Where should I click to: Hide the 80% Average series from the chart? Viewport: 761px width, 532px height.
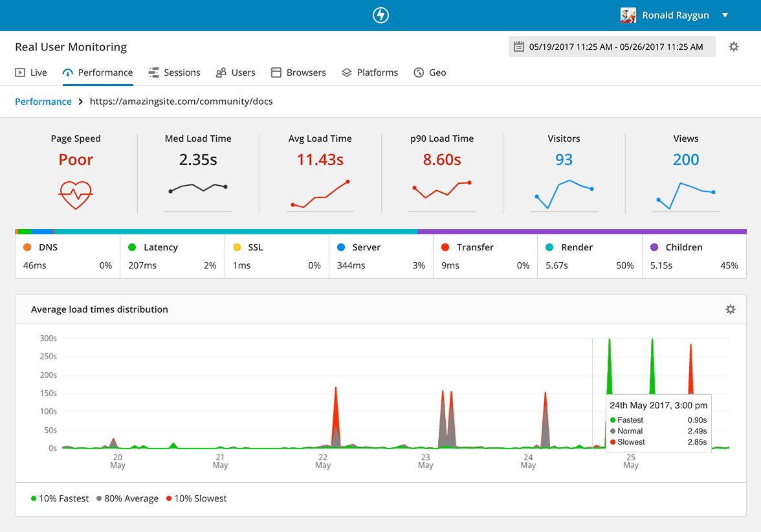pyautogui.click(x=127, y=498)
